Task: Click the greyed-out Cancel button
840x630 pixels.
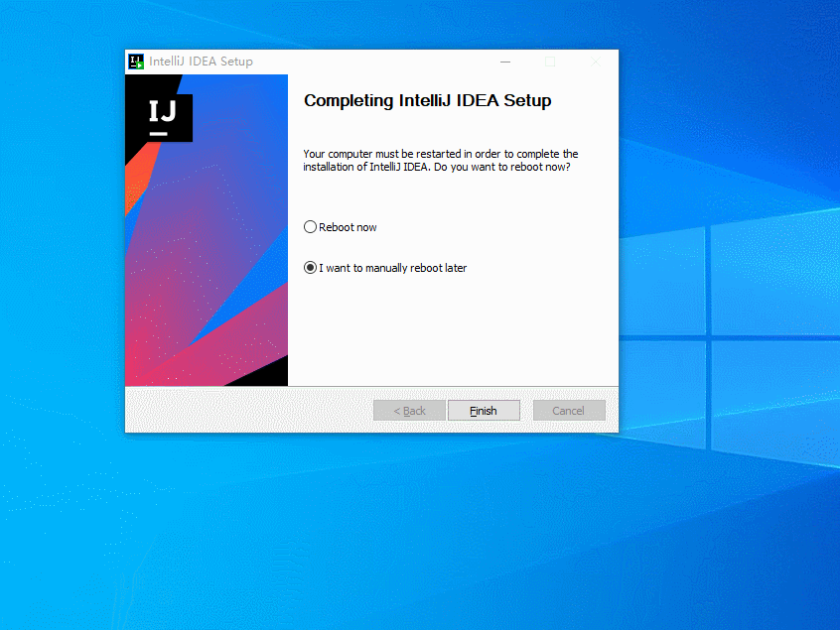Action: pyautogui.click(x=569, y=411)
